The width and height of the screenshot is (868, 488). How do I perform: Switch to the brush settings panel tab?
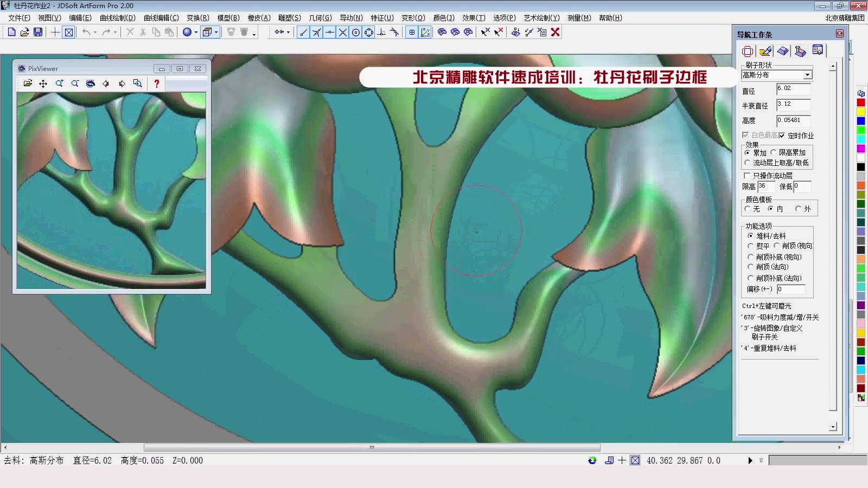click(x=765, y=50)
